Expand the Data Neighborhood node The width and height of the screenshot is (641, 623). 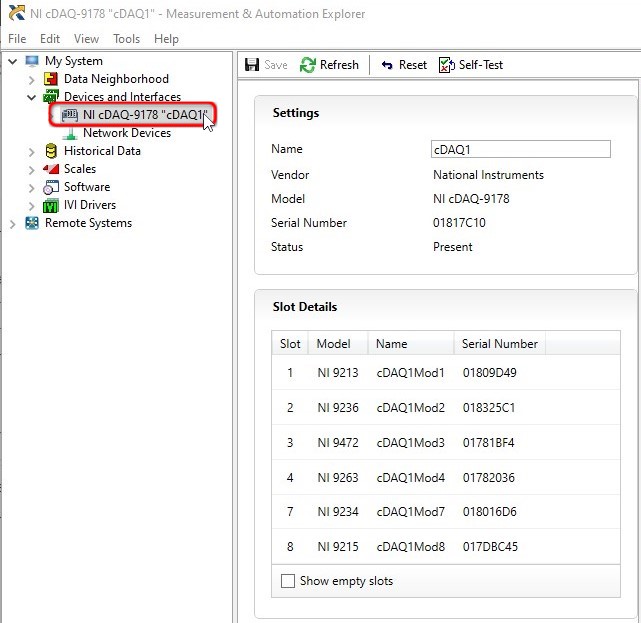click(31, 80)
